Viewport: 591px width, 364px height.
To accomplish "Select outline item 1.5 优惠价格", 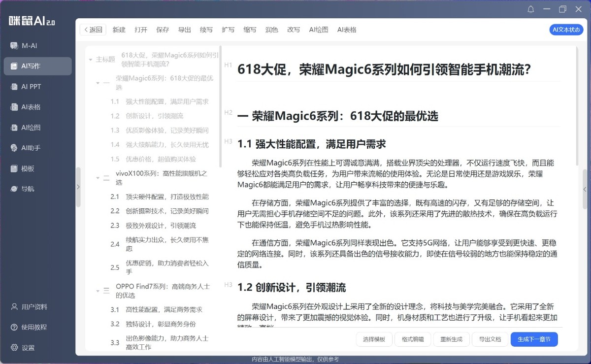I will [x=153, y=159].
